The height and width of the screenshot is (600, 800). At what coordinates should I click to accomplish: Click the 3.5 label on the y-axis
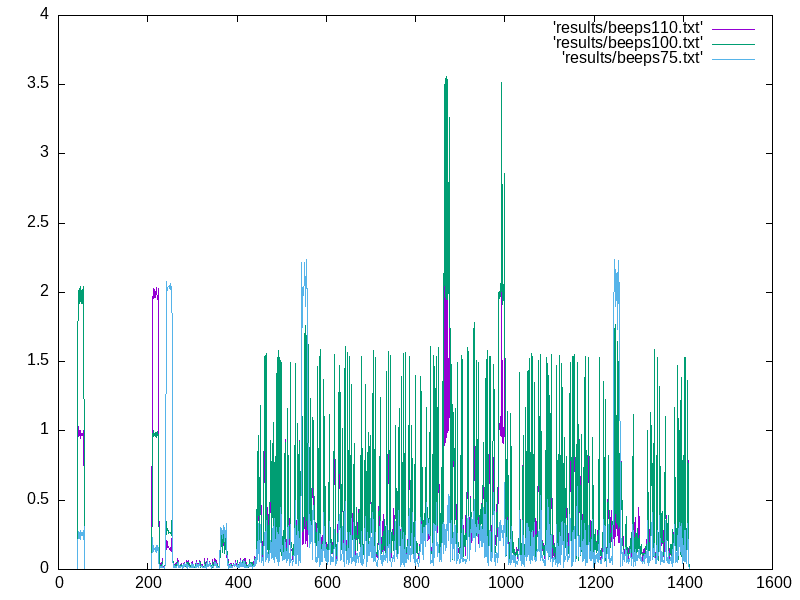38,84
